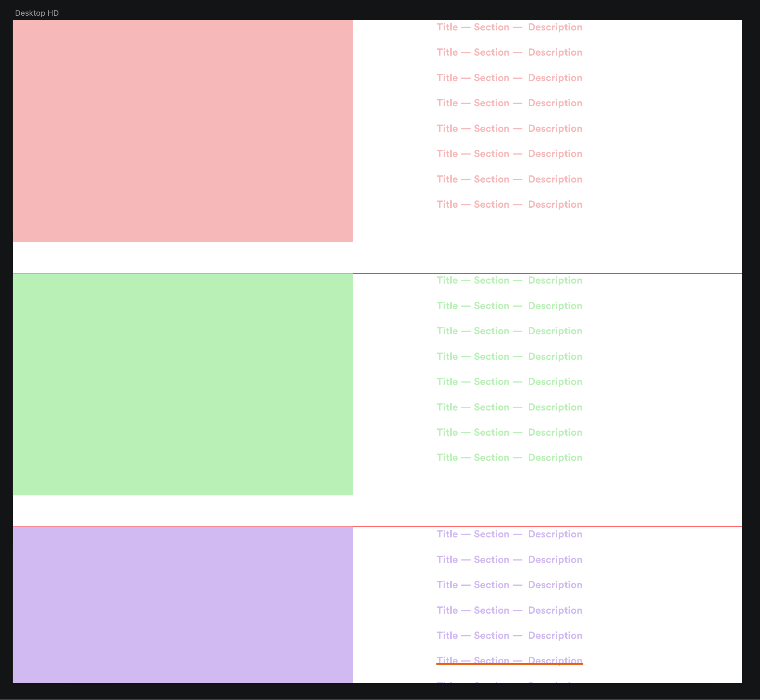The height and width of the screenshot is (700, 760).
Task: Click the first pink Title — Section — Description row
Action: 509,27
